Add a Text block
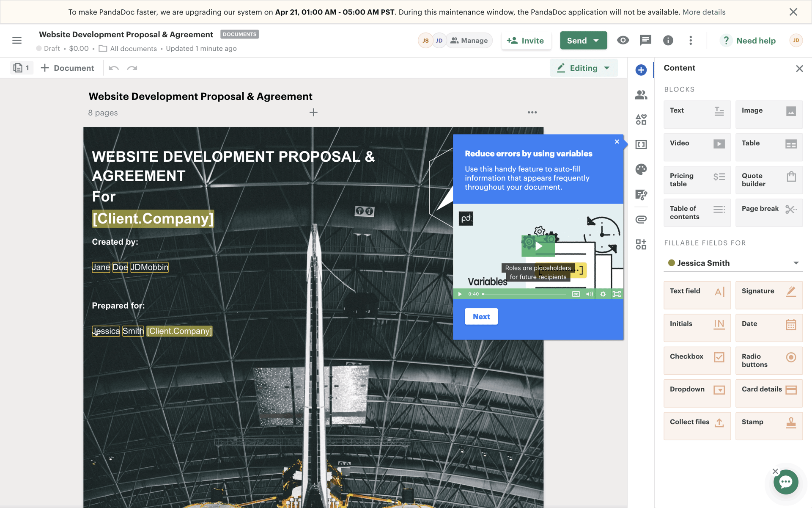The image size is (812, 508). pyautogui.click(x=697, y=114)
